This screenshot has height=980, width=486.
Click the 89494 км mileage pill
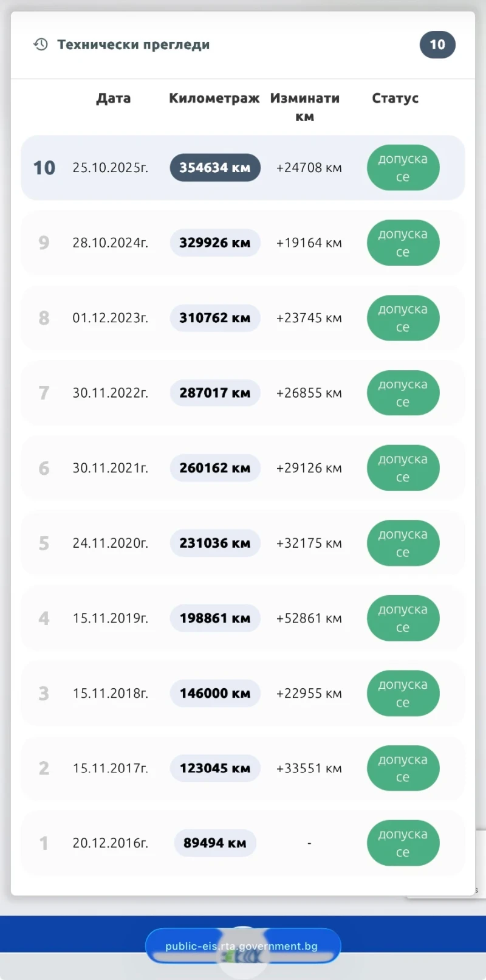point(214,843)
